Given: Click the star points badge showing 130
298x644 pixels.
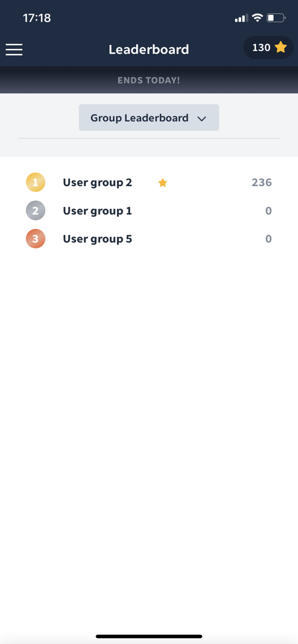Looking at the screenshot, I should (268, 47).
